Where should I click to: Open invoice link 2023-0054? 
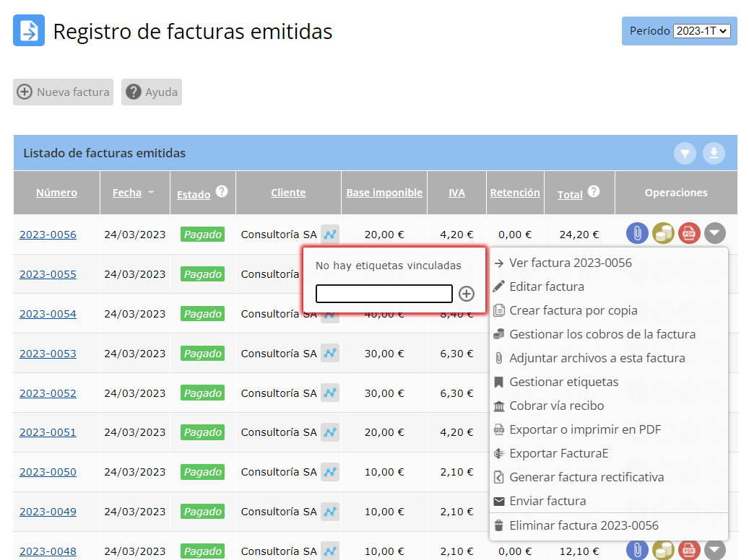(x=48, y=314)
